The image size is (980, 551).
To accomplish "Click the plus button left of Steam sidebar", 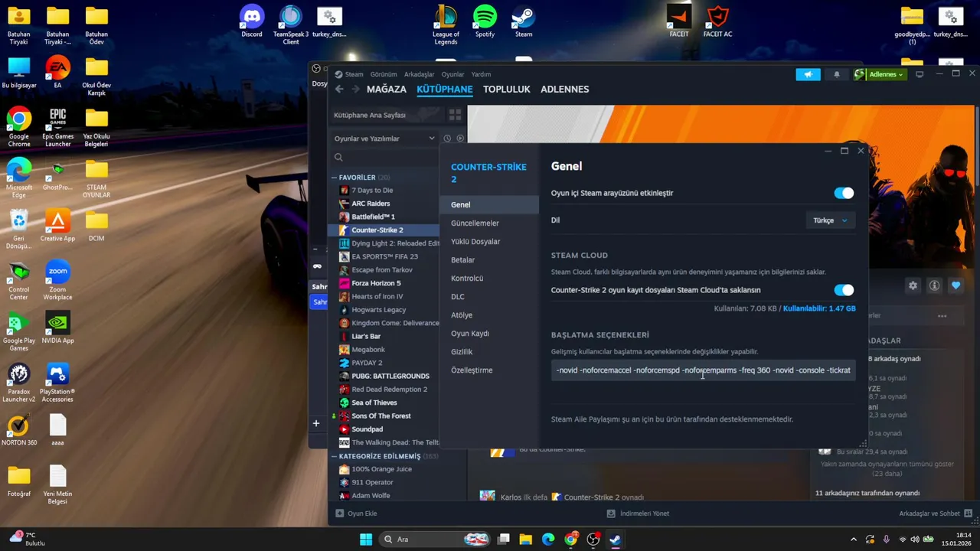I will [x=316, y=423].
